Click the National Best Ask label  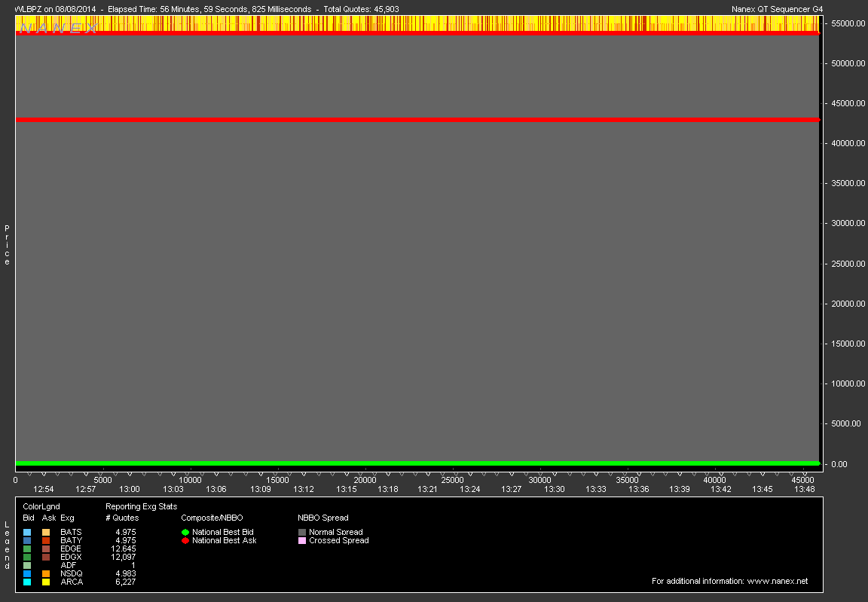pos(225,540)
